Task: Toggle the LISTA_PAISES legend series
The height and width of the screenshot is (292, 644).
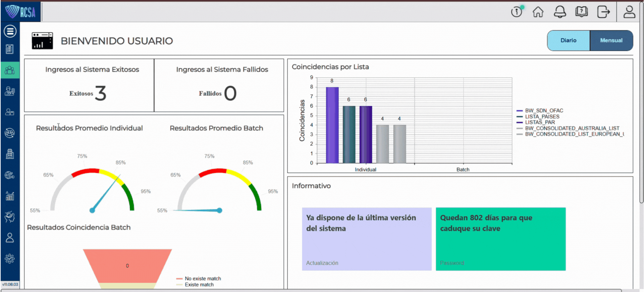Action: tap(542, 116)
